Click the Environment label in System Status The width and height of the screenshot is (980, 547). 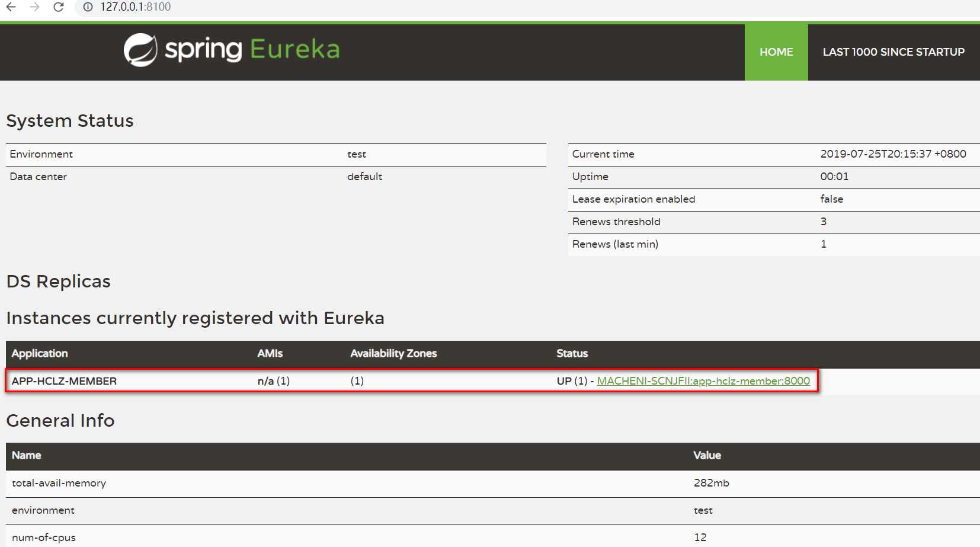[41, 154]
